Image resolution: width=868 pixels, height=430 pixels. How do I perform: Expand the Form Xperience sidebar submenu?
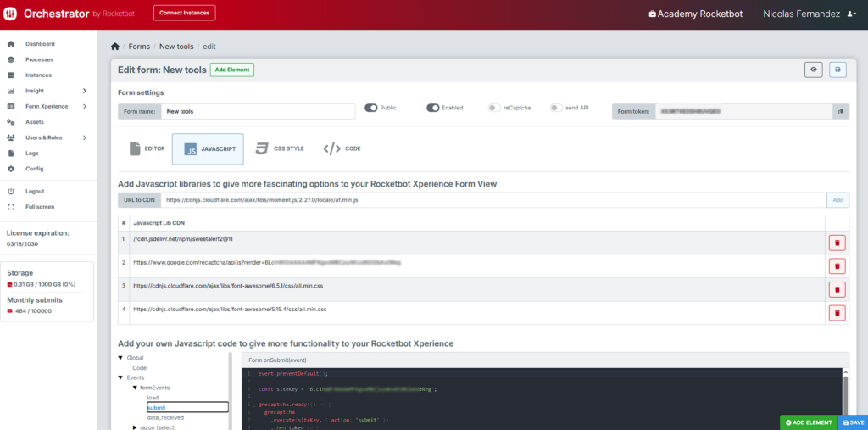[x=84, y=106]
